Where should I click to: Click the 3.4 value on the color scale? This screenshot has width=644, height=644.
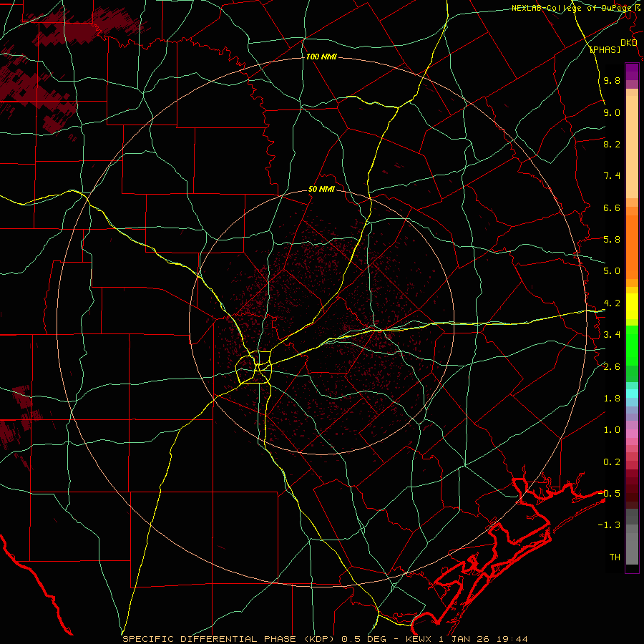612,335
